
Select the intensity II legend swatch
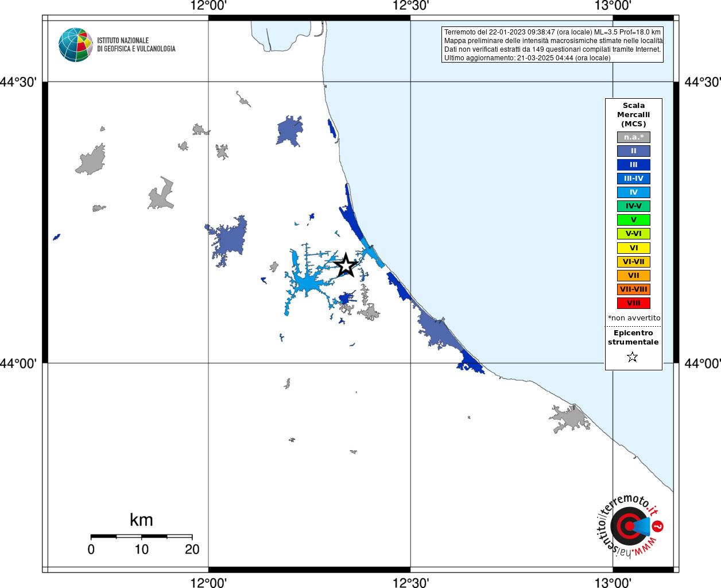pos(634,151)
